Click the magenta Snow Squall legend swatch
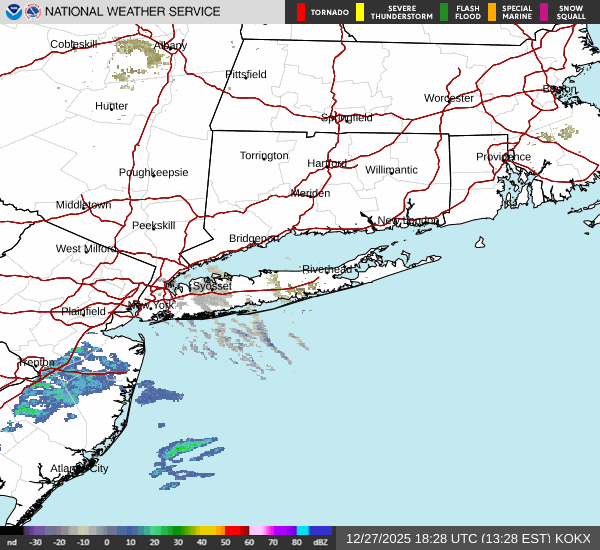The height and width of the screenshot is (550, 600). 544,12
